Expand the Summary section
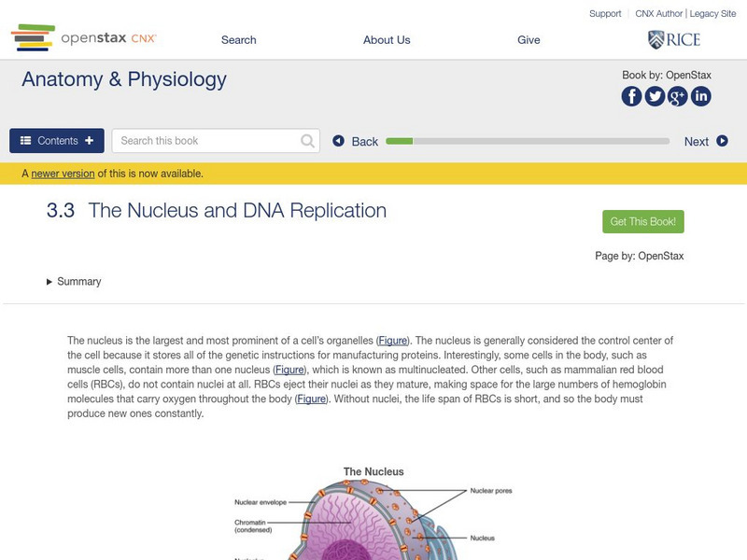Screen dimensions: 747x560 [74, 282]
